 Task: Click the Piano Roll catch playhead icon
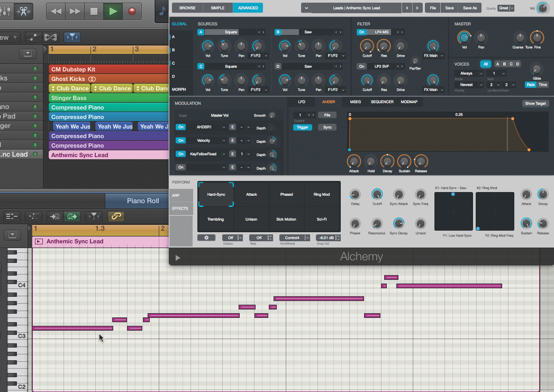tap(94, 216)
